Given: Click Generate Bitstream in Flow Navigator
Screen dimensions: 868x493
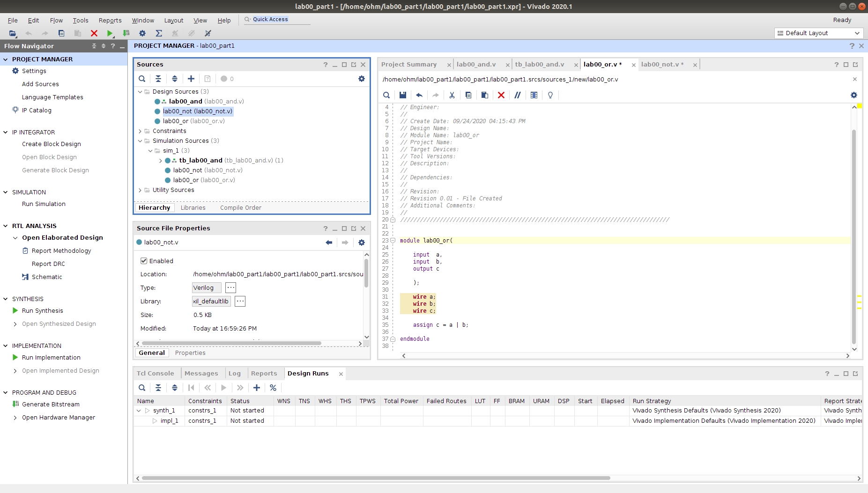Looking at the screenshot, I should click(x=51, y=405).
